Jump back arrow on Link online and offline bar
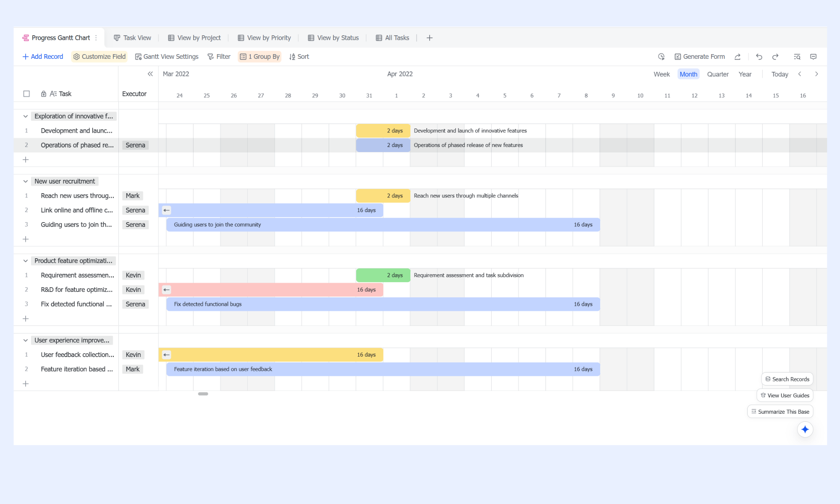 click(x=166, y=210)
